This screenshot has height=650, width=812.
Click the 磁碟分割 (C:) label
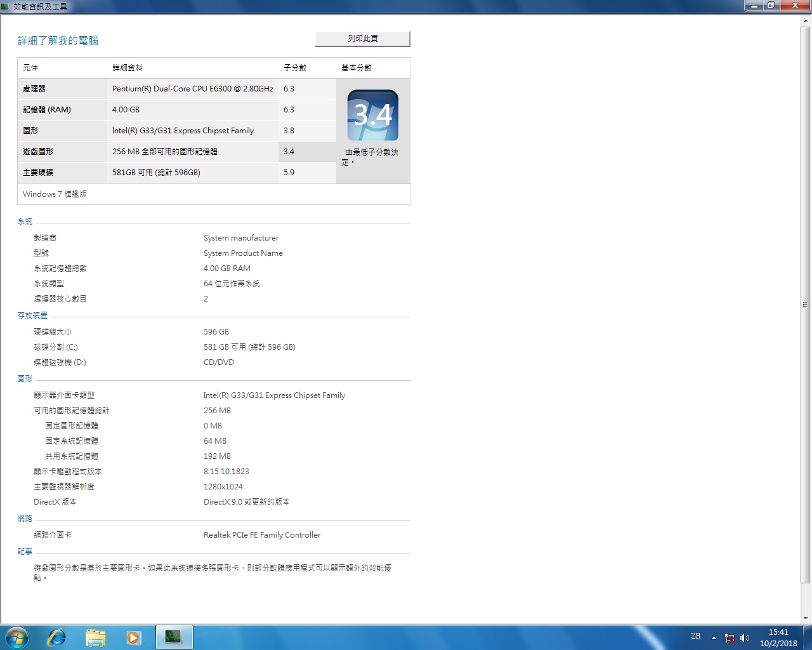[56, 347]
